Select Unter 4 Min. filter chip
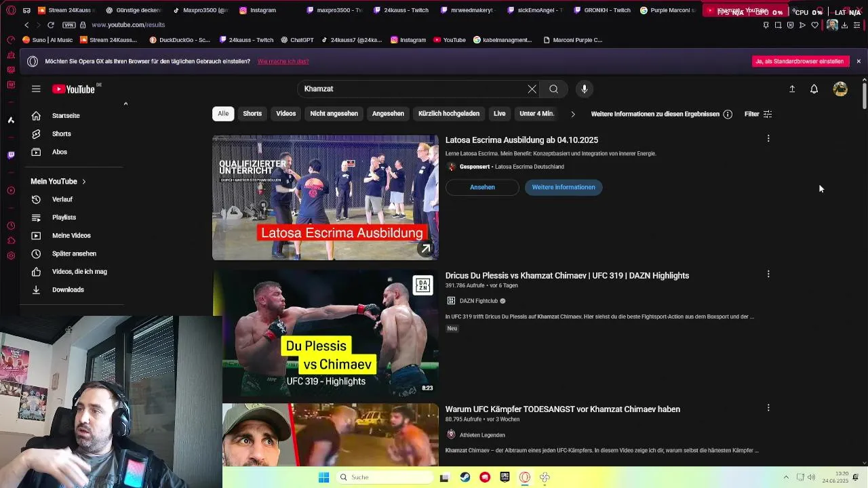868x488 pixels. point(536,114)
